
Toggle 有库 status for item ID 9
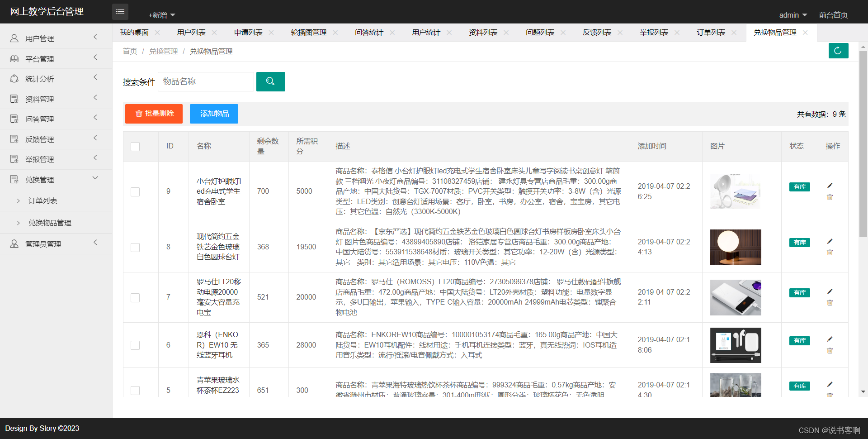pos(799,187)
